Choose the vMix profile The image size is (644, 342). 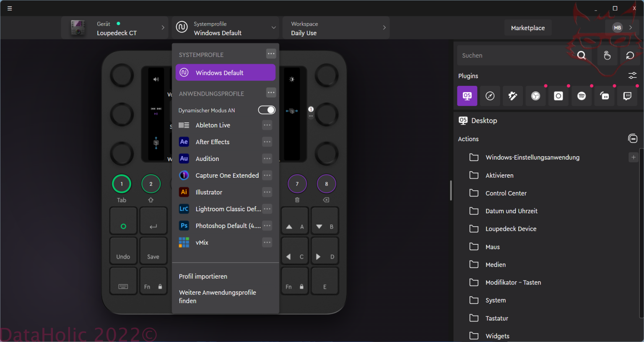pos(202,242)
